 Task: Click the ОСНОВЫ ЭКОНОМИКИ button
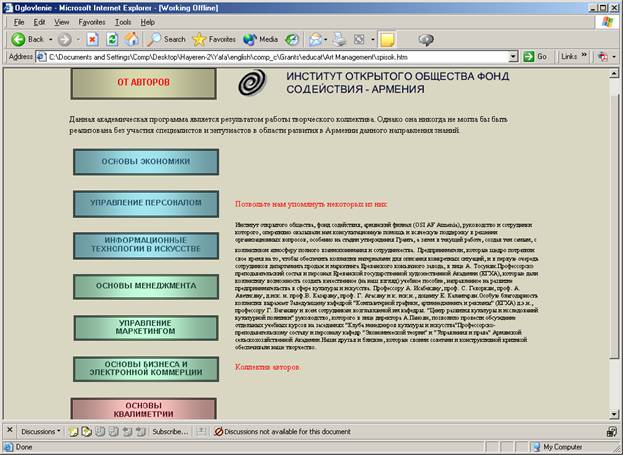coord(145,162)
